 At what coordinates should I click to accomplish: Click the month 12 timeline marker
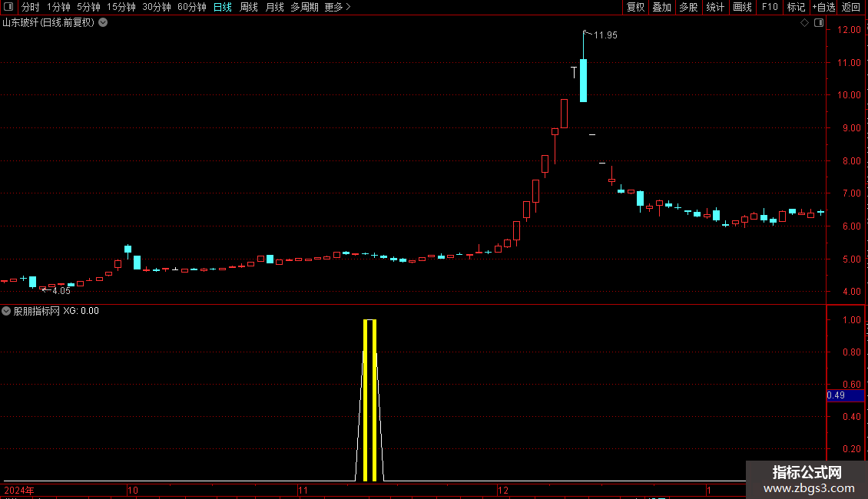point(502,490)
